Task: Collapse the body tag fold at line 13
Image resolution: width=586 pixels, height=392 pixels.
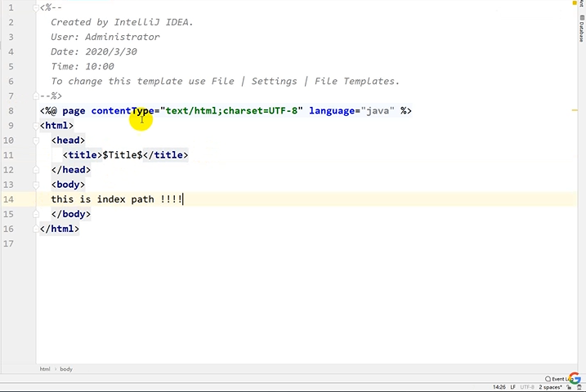Action: 36,185
